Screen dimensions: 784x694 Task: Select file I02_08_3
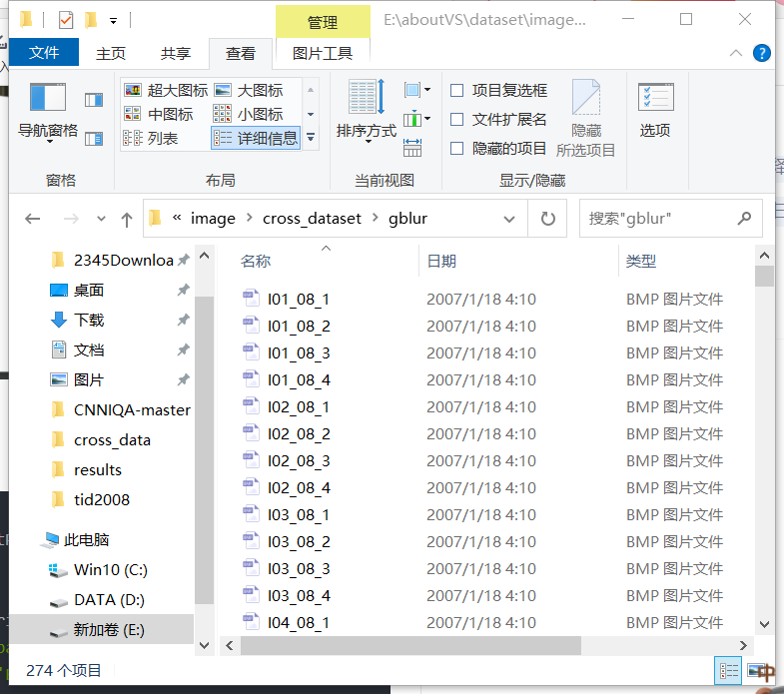tap(298, 461)
